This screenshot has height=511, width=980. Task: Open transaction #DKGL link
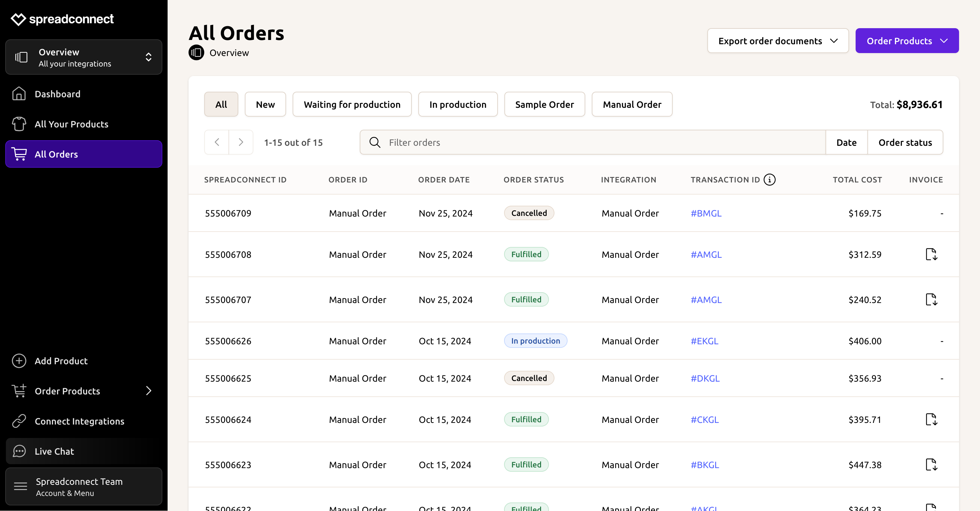tap(705, 378)
